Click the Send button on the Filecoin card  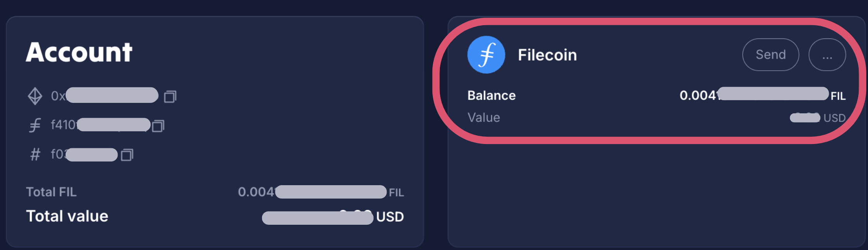770,54
